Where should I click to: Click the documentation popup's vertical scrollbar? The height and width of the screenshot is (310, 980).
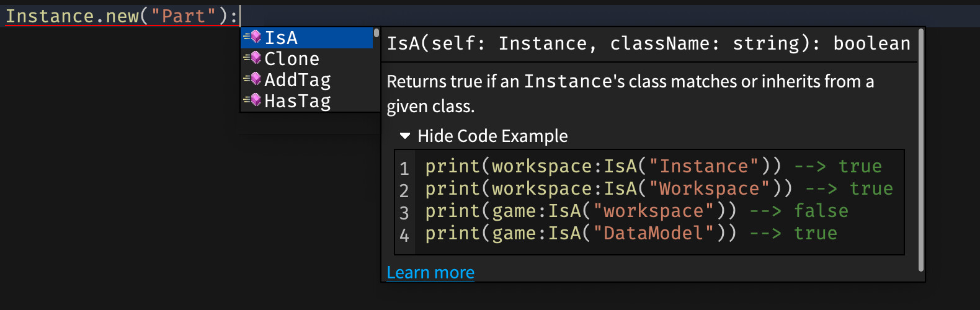(920, 149)
